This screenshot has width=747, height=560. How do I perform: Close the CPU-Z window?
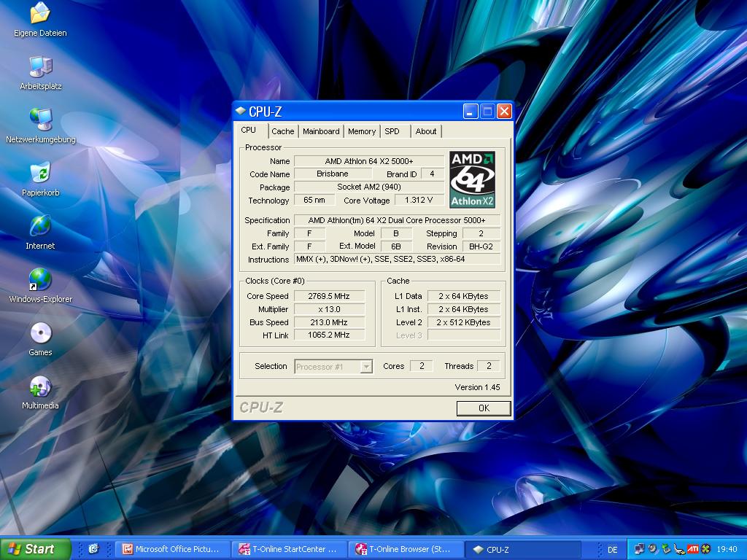tap(504, 112)
